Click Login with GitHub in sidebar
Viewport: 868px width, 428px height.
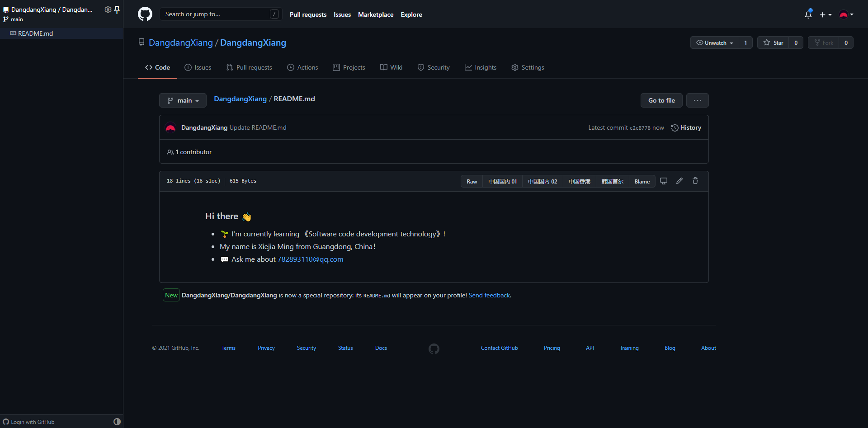28,422
